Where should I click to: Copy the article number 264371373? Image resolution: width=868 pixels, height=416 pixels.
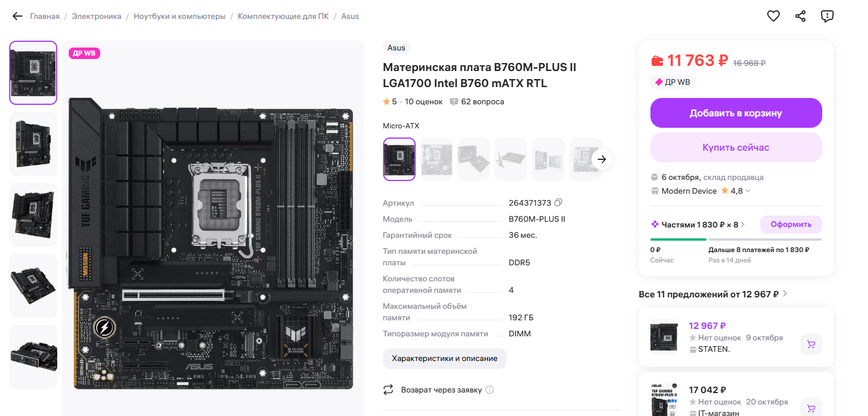pyautogui.click(x=559, y=203)
